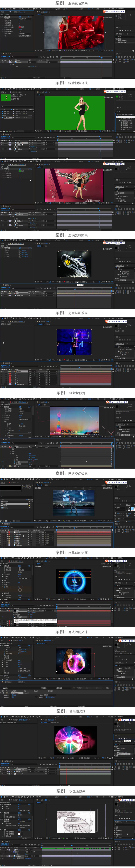Click the heading text 案例：音乐激光球
The height and width of the screenshot is (868, 135).
(71, 711)
